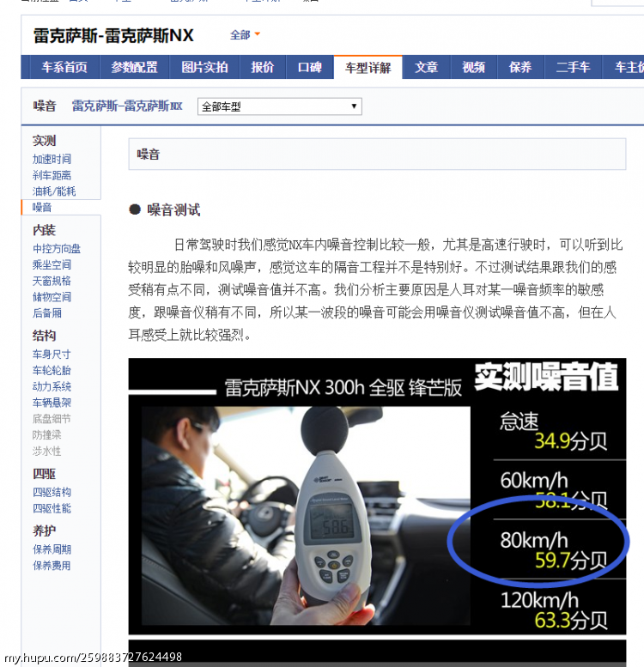
Task: Open 保养费用 in the sidebar
Action: (52, 566)
